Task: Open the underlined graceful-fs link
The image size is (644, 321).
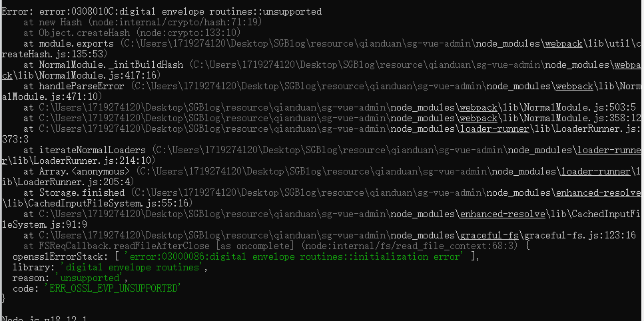Action: pos(489,236)
